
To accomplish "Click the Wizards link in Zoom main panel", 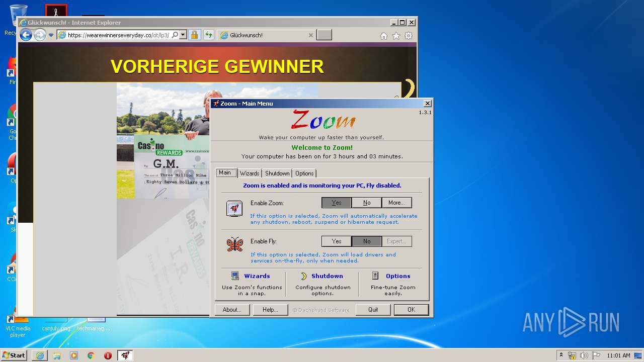I will click(257, 276).
